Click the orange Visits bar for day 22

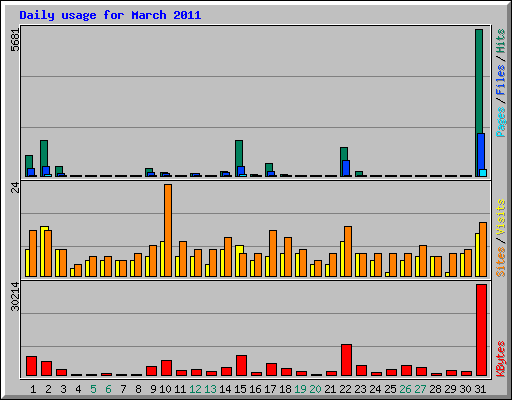[348, 251]
